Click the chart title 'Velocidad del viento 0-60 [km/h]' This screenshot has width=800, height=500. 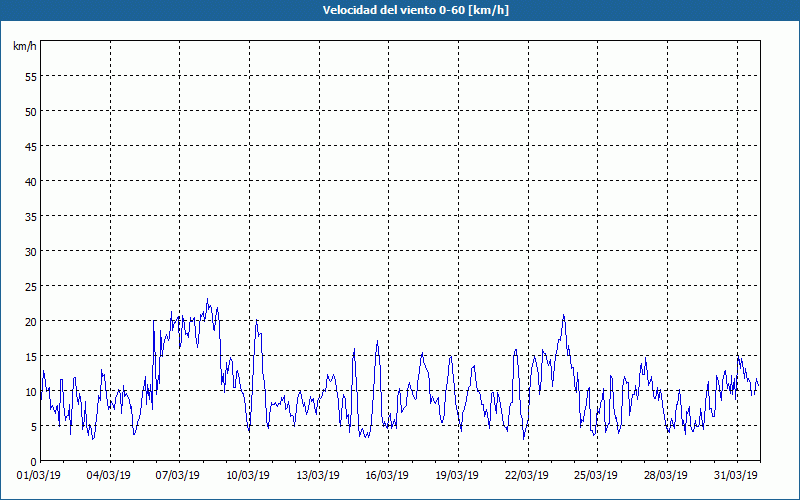point(416,10)
